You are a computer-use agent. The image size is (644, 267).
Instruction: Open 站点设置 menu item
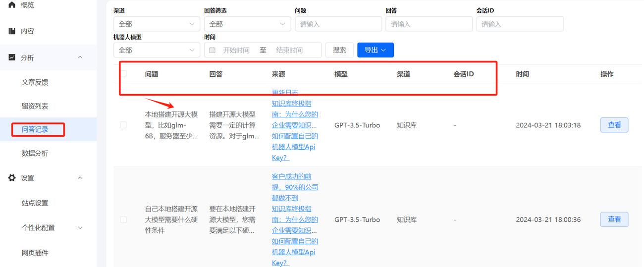click(x=35, y=203)
